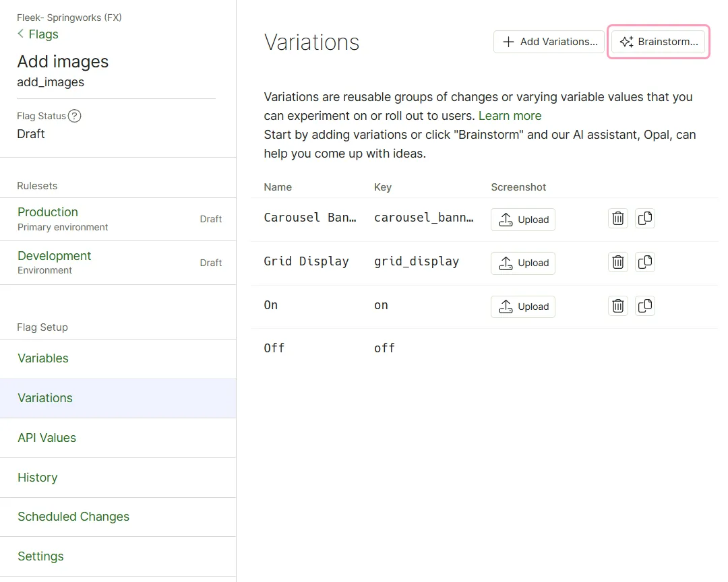Select the 'Off' variation name

click(274, 348)
